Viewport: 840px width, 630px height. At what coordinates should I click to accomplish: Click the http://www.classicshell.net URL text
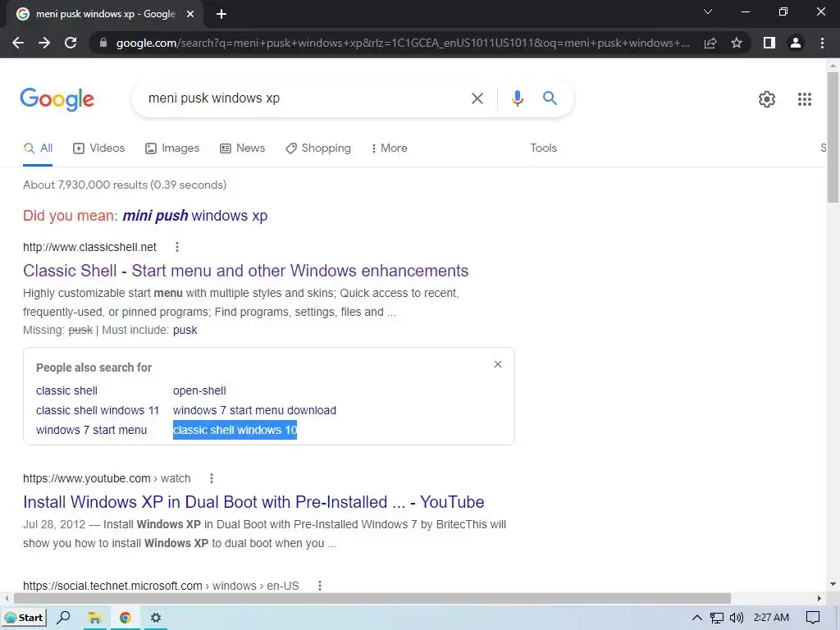89,247
